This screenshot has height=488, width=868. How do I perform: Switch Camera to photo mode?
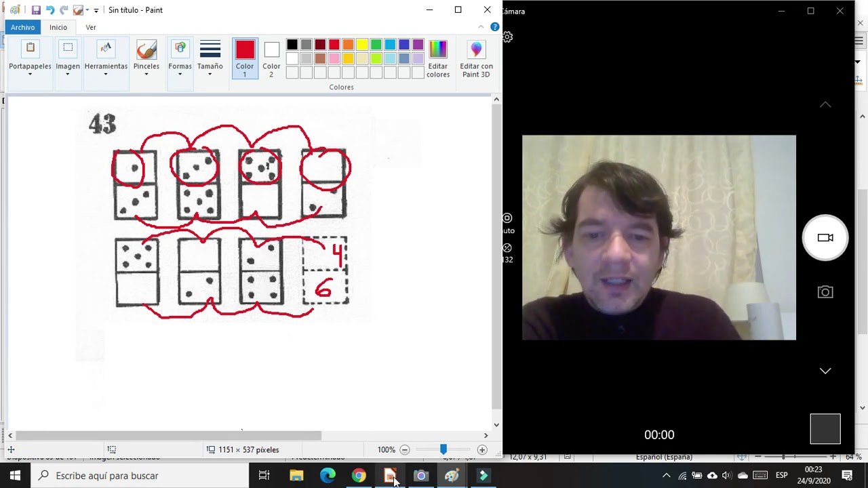point(825,292)
